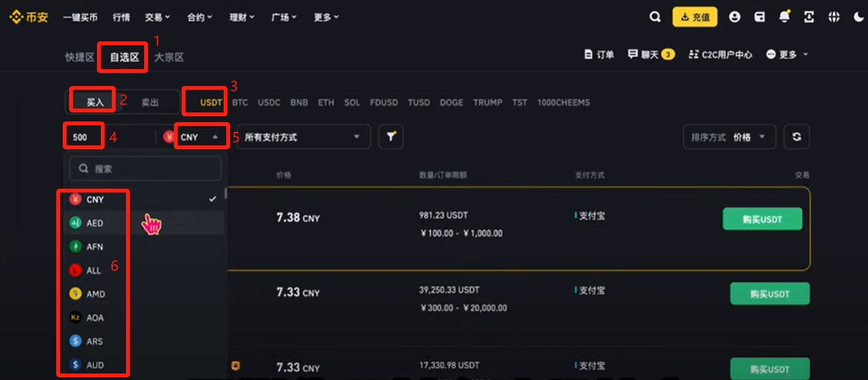Click the refresh list icon

point(797,136)
